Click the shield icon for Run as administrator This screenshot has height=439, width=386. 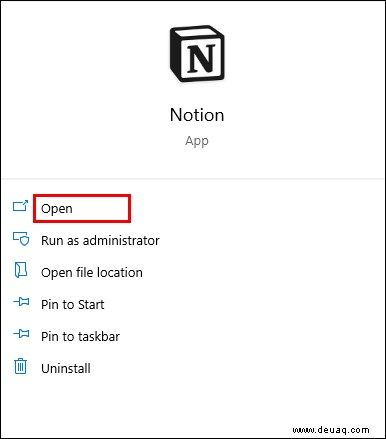pyautogui.click(x=21, y=239)
